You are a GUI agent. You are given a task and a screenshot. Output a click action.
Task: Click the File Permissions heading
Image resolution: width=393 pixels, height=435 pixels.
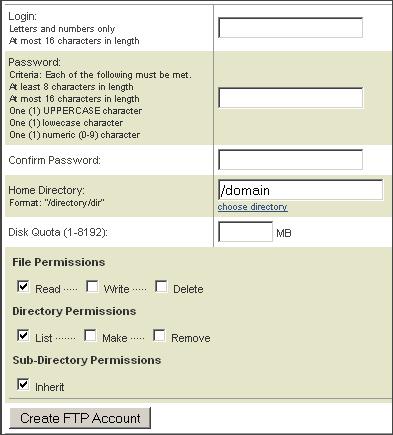tap(59, 262)
